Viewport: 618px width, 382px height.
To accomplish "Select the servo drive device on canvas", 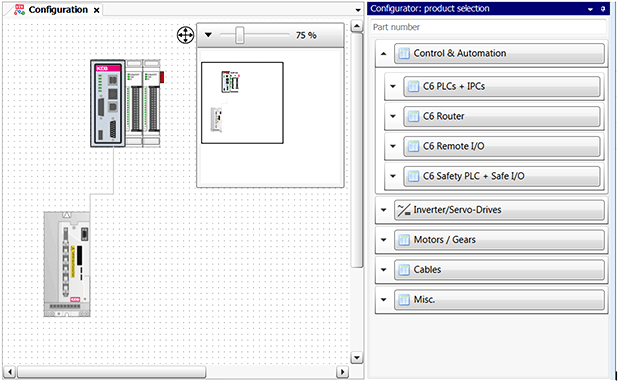I will point(67,264).
